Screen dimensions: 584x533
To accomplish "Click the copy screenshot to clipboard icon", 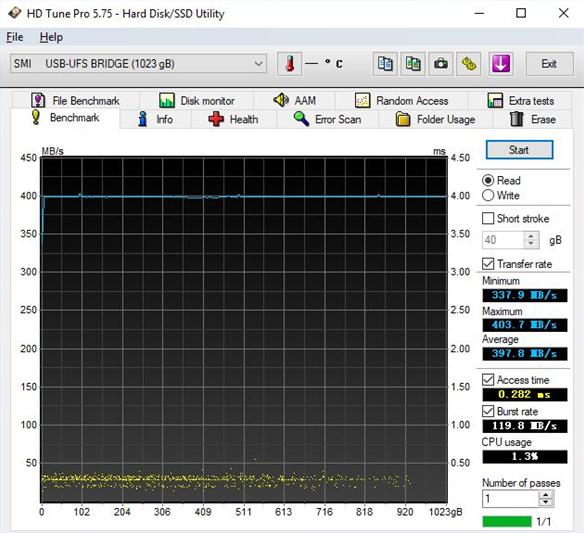I will click(413, 64).
